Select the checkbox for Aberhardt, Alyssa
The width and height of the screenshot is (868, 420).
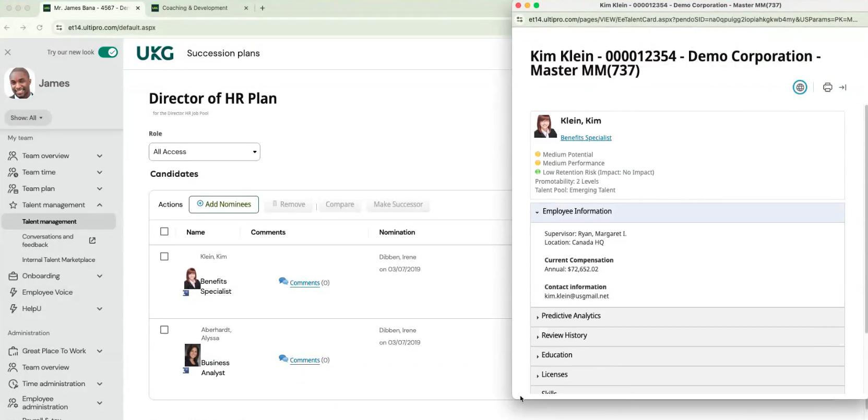click(x=164, y=330)
